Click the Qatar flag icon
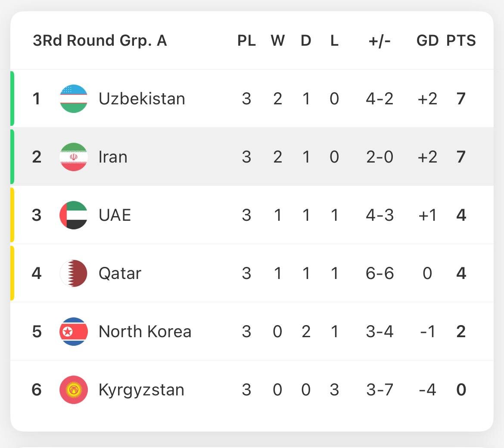504x448 pixels. pyautogui.click(x=74, y=273)
